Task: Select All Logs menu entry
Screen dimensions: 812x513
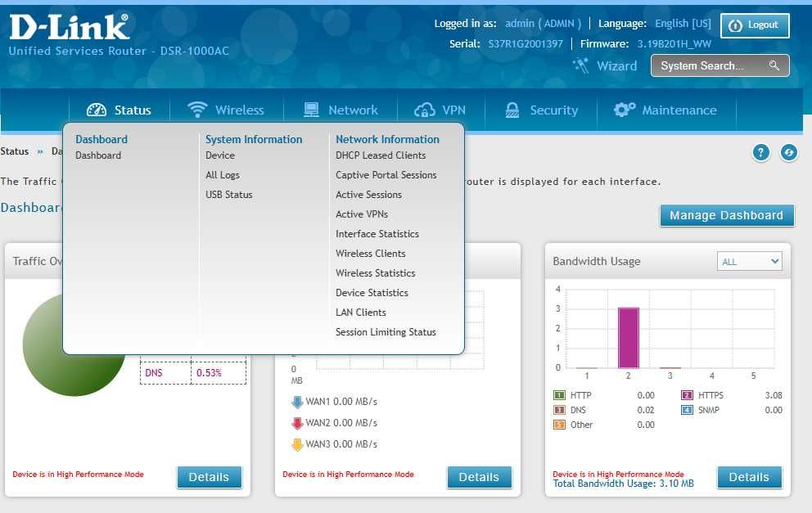Action: coord(223,175)
